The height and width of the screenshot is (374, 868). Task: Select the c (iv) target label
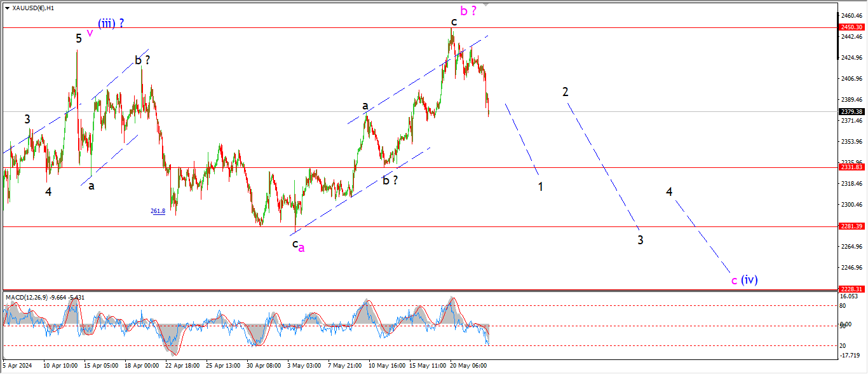pos(744,279)
